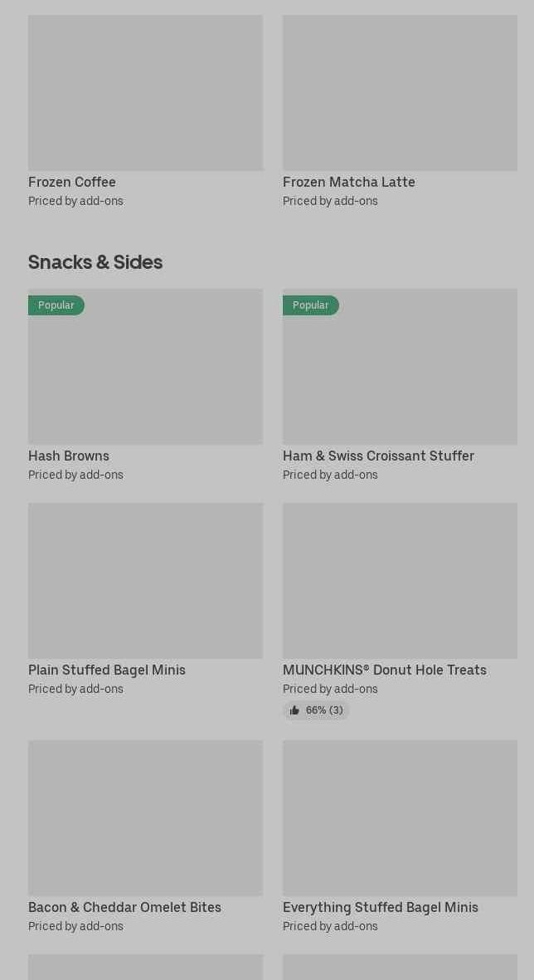Select Bacon & Cheddar Omelet Bites title
The height and width of the screenshot is (980, 534).
124,907
